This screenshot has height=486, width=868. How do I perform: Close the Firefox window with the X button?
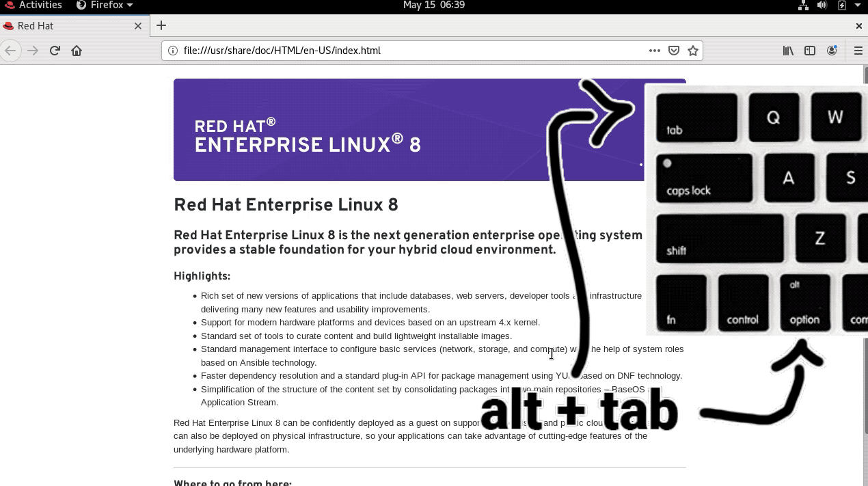(x=859, y=26)
